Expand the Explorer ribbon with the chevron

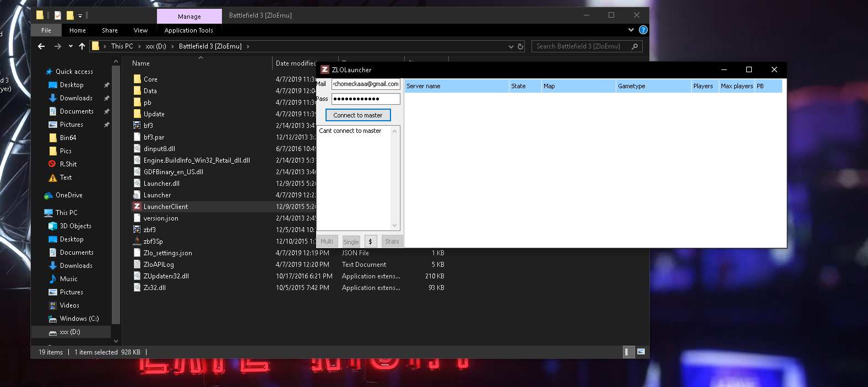tap(631, 30)
